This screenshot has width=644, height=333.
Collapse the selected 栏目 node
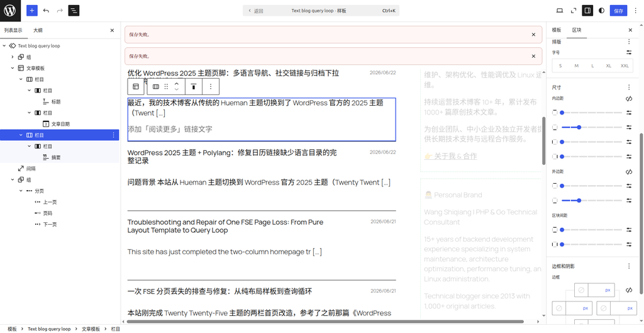(x=21, y=135)
